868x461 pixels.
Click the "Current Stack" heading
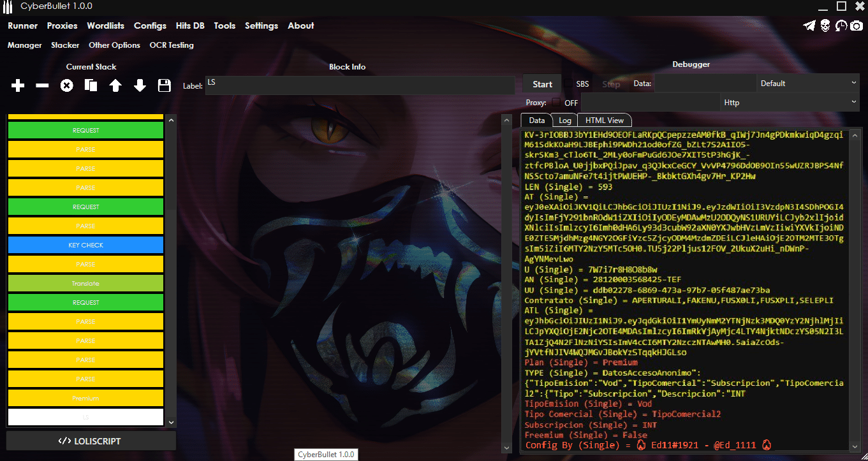[91, 67]
